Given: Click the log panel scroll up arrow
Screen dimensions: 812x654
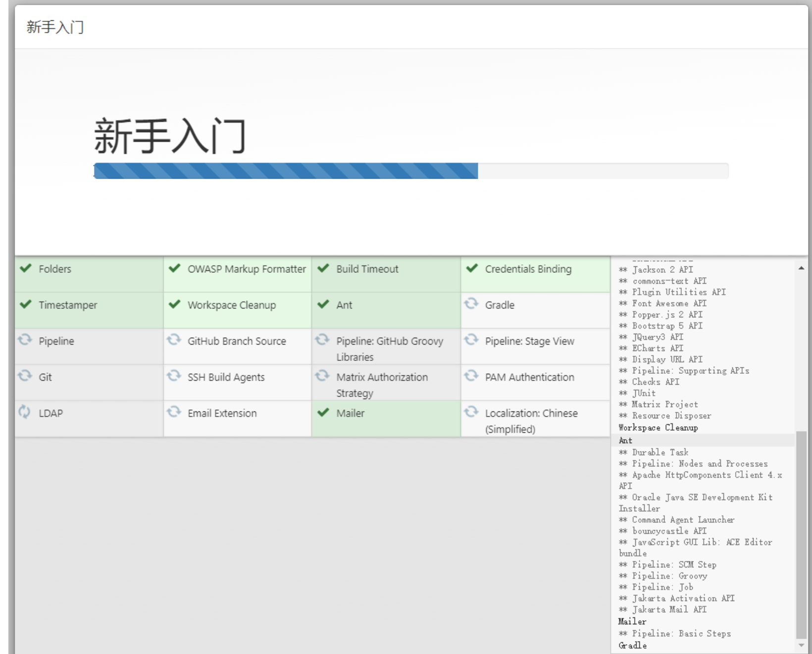Looking at the screenshot, I should [x=801, y=268].
